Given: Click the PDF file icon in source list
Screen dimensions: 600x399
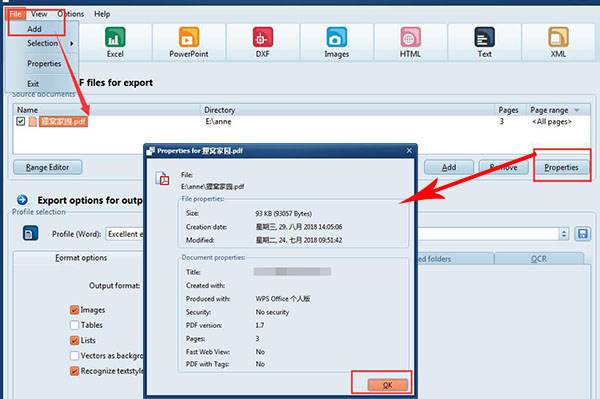Looking at the screenshot, I should click(33, 122).
